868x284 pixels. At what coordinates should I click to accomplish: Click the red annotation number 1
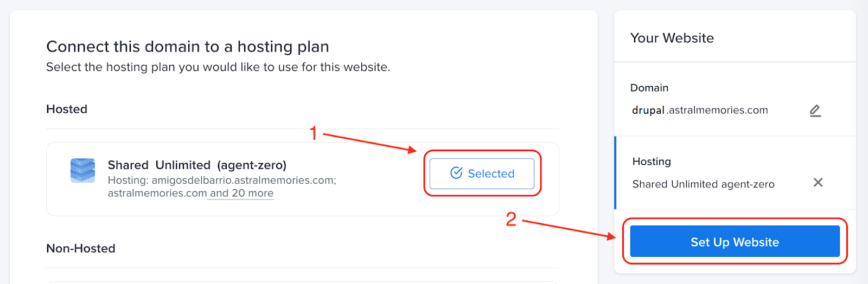[x=313, y=133]
